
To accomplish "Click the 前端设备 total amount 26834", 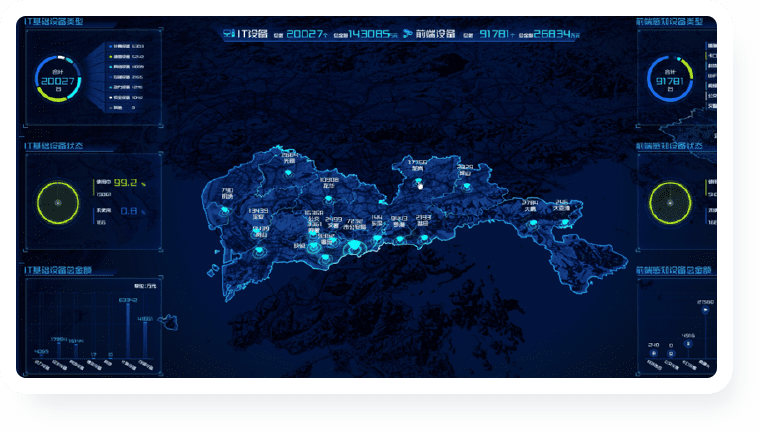I will click(x=552, y=33).
